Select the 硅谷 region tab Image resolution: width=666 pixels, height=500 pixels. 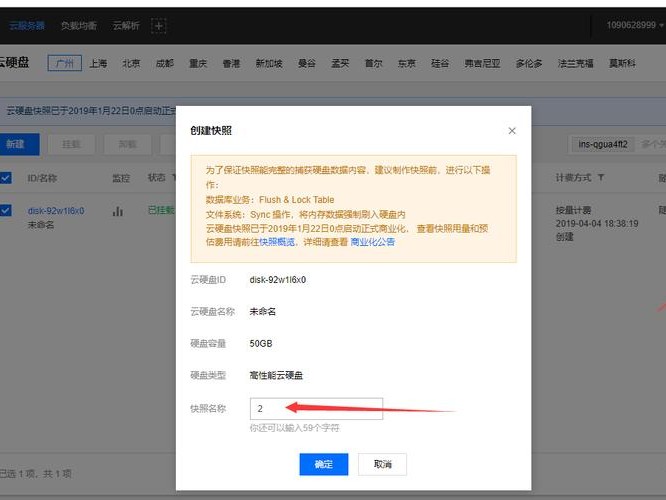[x=440, y=63]
